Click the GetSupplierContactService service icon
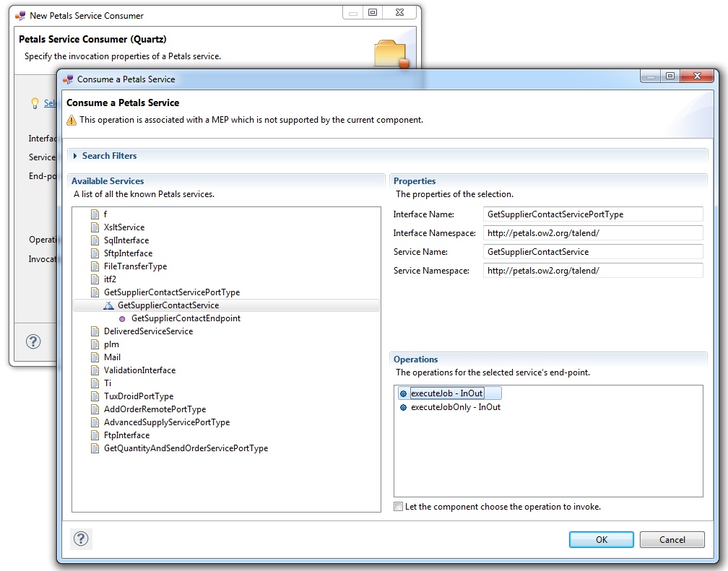 pos(108,305)
